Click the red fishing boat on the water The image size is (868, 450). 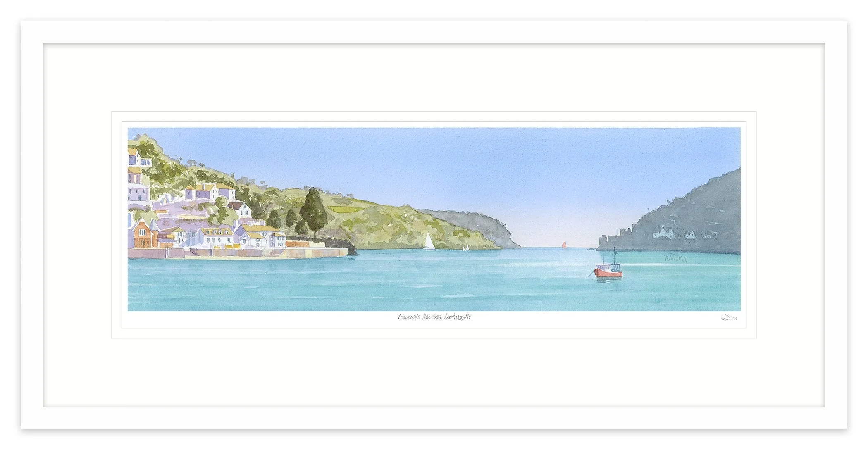coord(608,269)
